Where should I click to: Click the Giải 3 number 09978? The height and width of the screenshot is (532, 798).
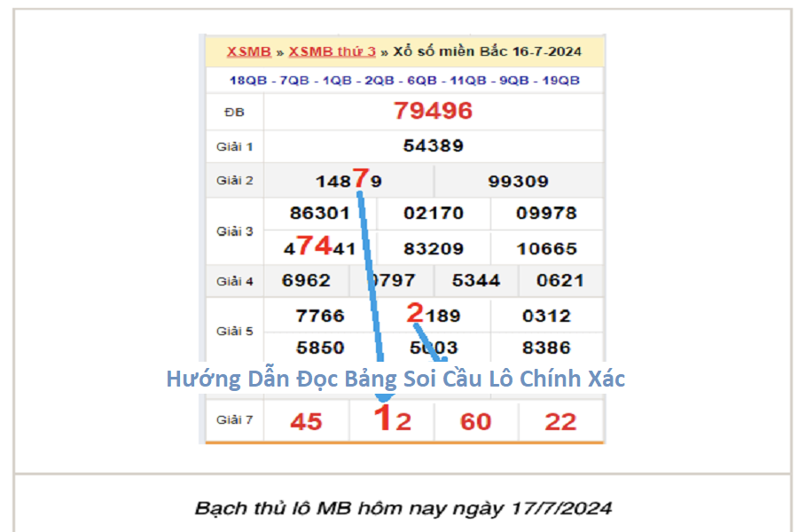(x=546, y=213)
